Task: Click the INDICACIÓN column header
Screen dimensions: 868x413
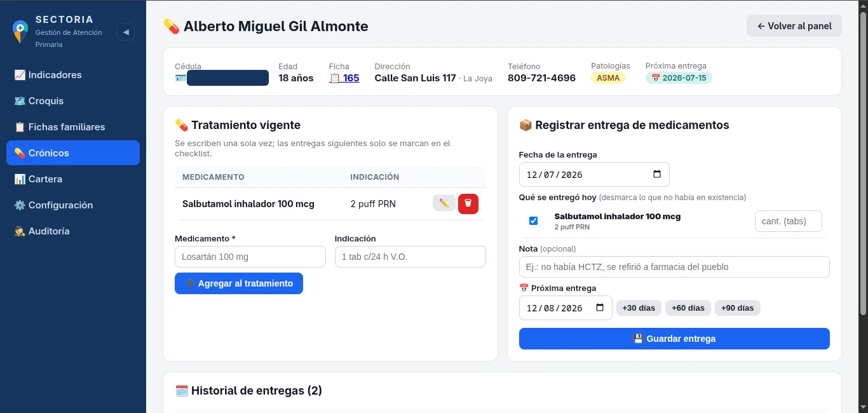Action: (x=375, y=177)
